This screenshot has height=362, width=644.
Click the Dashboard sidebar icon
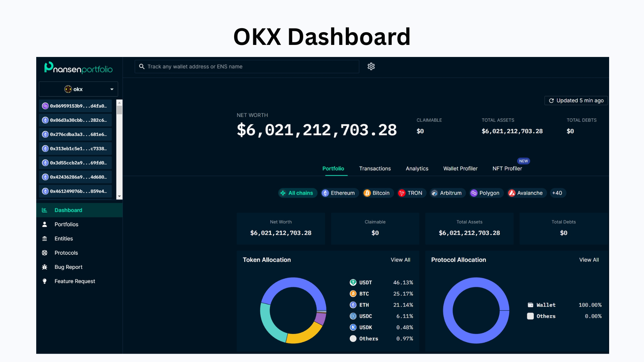click(x=44, y=210)
